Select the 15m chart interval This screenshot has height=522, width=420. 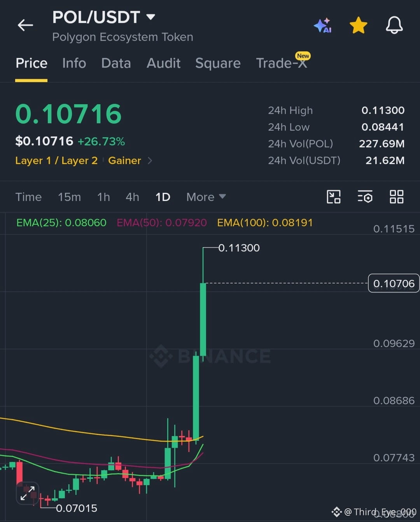[x=69, y=197]
